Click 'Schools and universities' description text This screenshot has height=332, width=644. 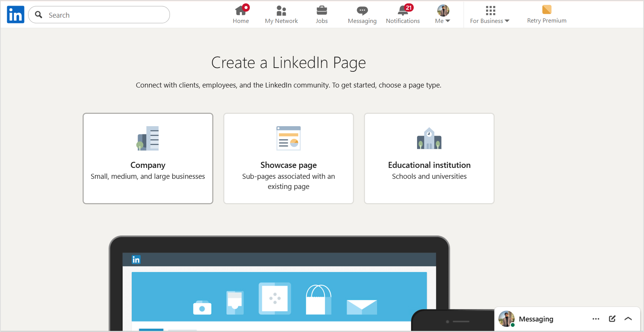pos(429,176)
